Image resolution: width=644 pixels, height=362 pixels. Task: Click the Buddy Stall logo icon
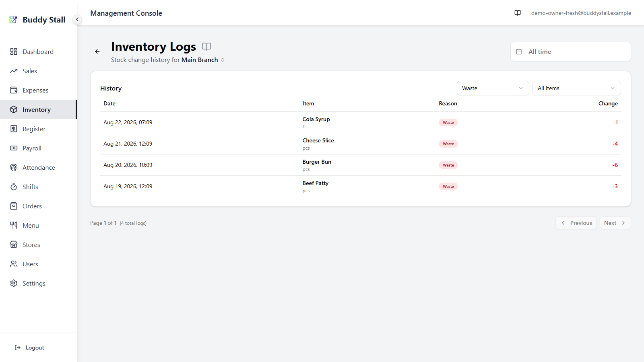pyautogui.click(x=13, y=19)
